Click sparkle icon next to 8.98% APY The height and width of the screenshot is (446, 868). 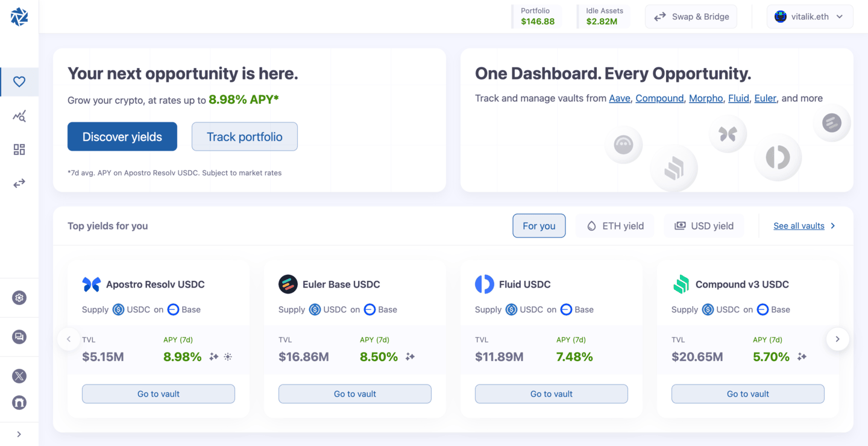pyautogui.click(x=213, y=357)
